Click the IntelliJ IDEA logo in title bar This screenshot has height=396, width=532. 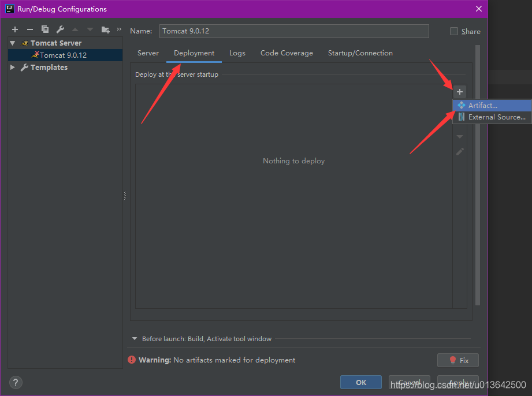coord(9,9)
